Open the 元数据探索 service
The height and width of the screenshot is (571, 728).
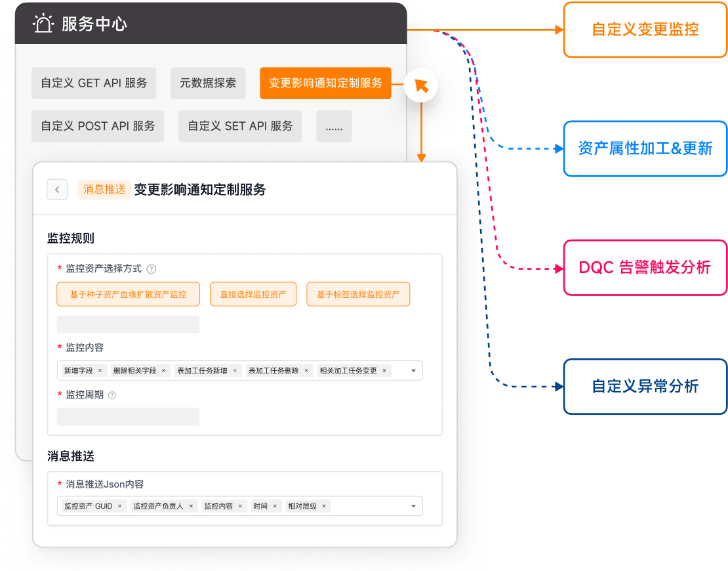click(x=208, y=83)
